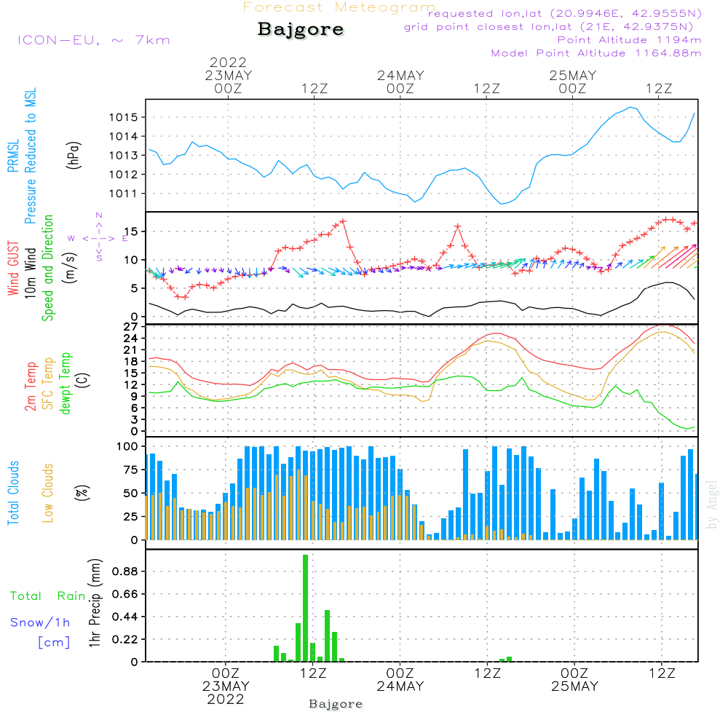The height and width of the screenshot is (728, 728).
Task: Click the 2m Temp axis label
Action: [x=31, y=386]
